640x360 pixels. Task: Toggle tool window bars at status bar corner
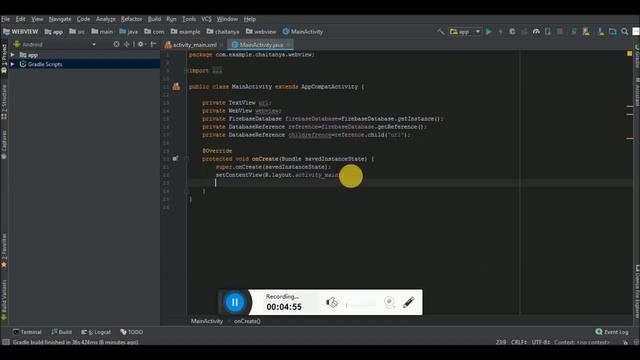[6, 342]
